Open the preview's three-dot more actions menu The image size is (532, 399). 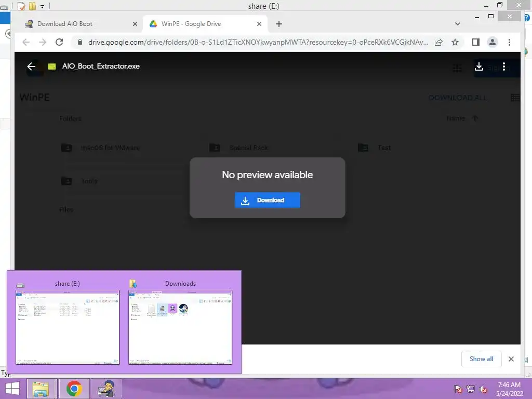point(504,66)
